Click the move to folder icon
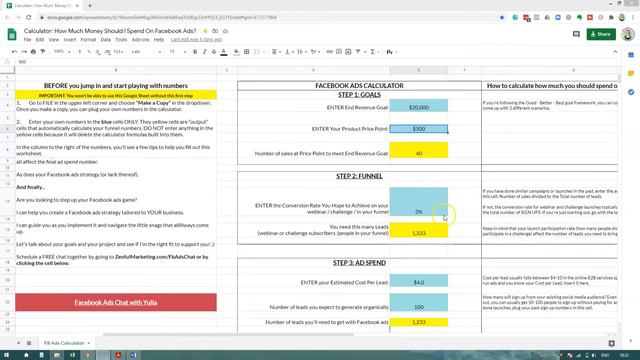640x360 pixels. (x=215, y=31)
